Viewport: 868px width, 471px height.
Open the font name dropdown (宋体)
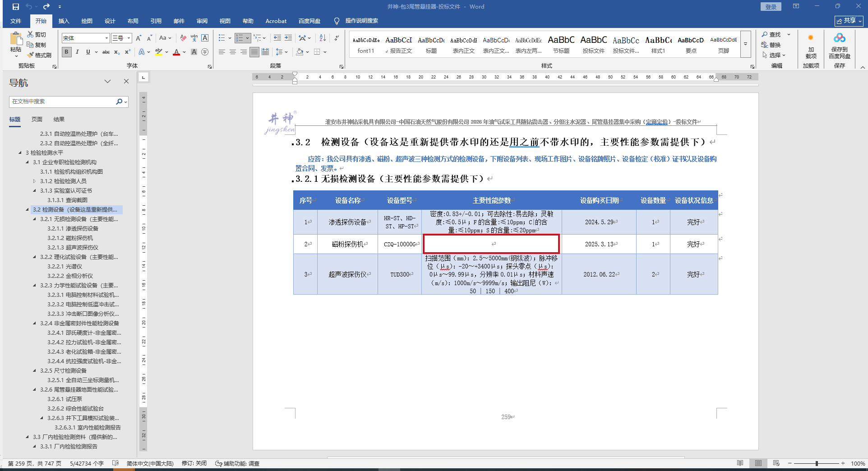pos(106,38)
